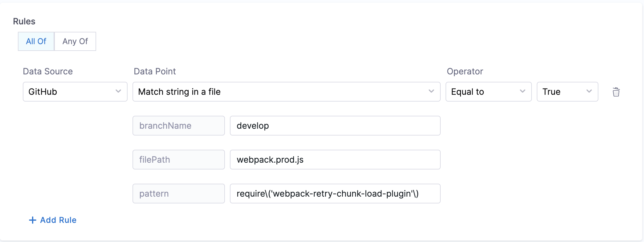Open the True value dropdown
This screenshot has width=644, height=242.
[x=567, y=92]
